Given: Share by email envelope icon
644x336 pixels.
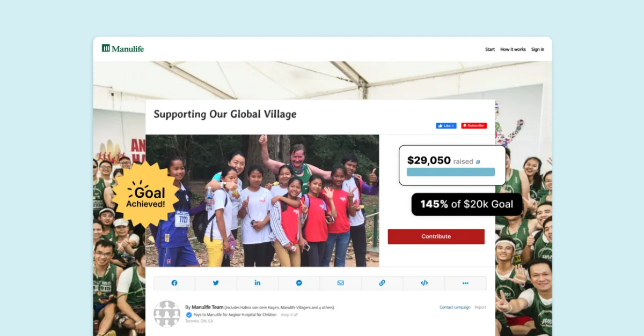Looking at the screenshot, I should point(341,283).
